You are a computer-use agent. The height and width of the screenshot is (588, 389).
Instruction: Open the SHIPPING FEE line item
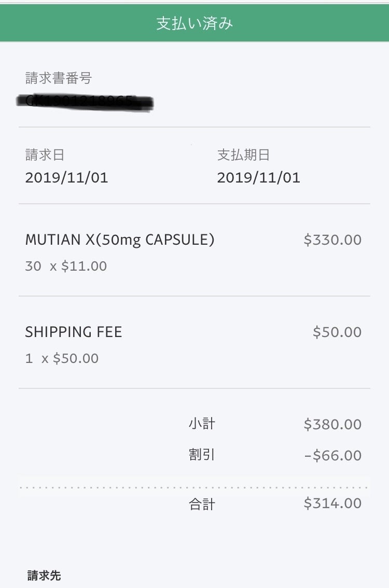[x=74, y=332]
